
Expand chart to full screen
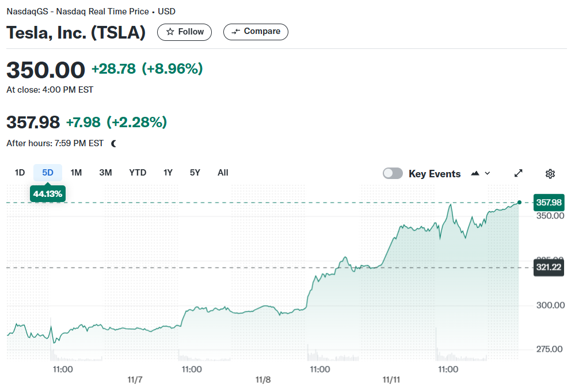(x=518, y=173)
